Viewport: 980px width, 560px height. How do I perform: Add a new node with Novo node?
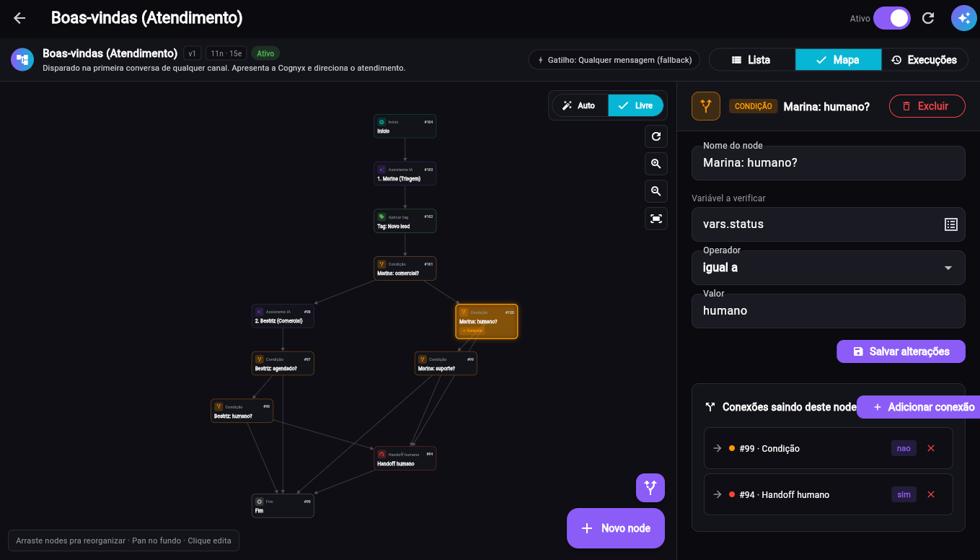tap(616, 528)
